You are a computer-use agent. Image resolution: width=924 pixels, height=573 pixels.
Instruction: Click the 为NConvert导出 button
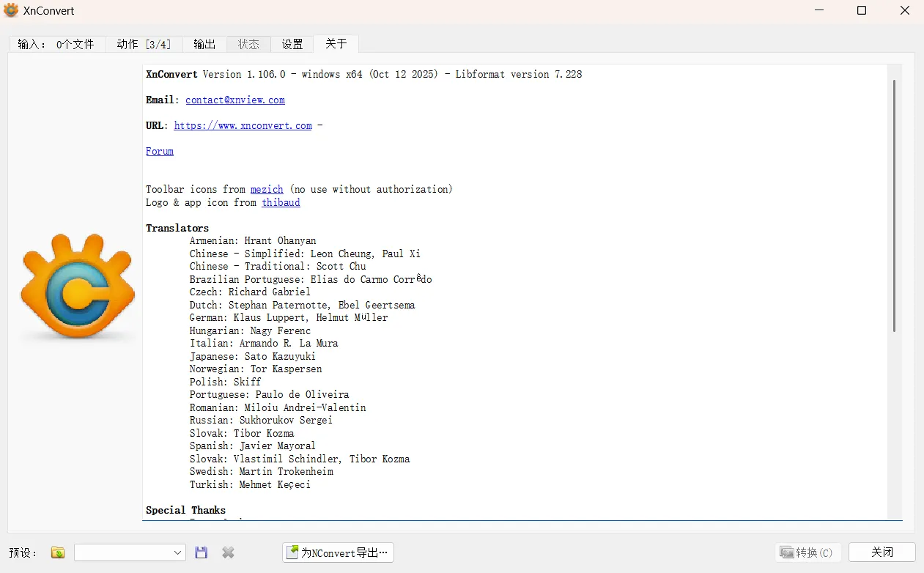point(338,552)
